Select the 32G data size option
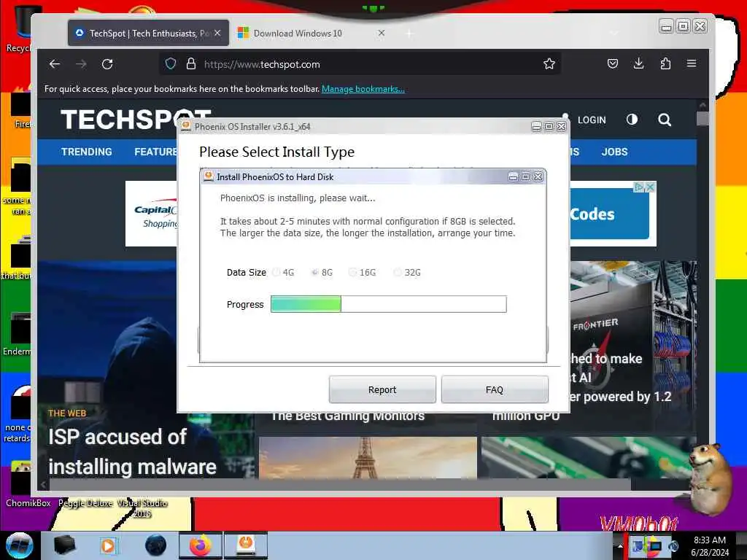 coord(407,273)
